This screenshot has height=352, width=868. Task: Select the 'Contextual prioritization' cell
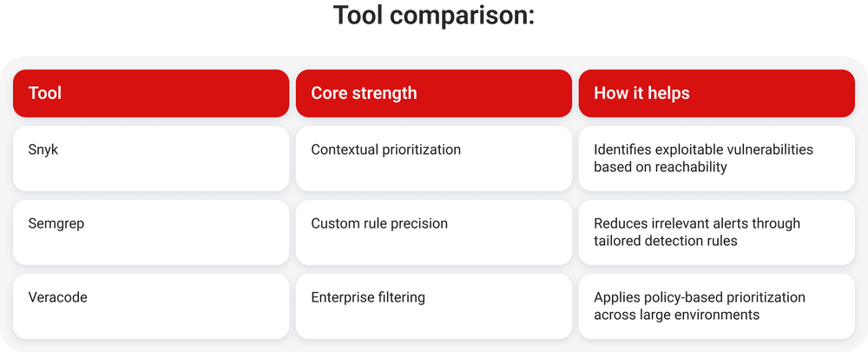coord(434,158)
